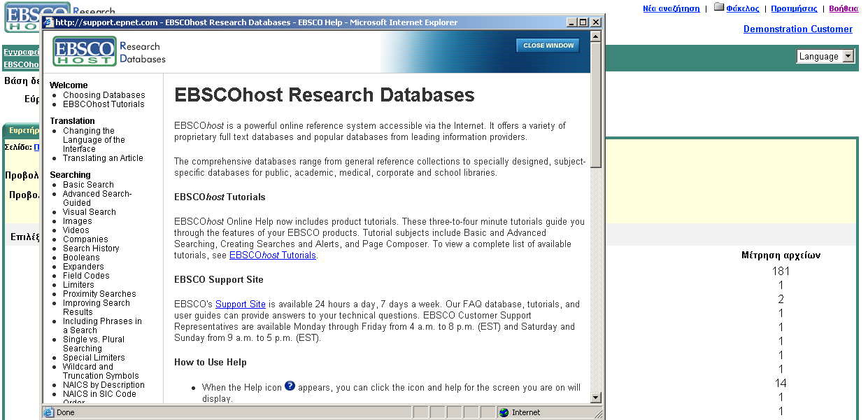Click the Translation heading in the sidebar

[72, 121]
